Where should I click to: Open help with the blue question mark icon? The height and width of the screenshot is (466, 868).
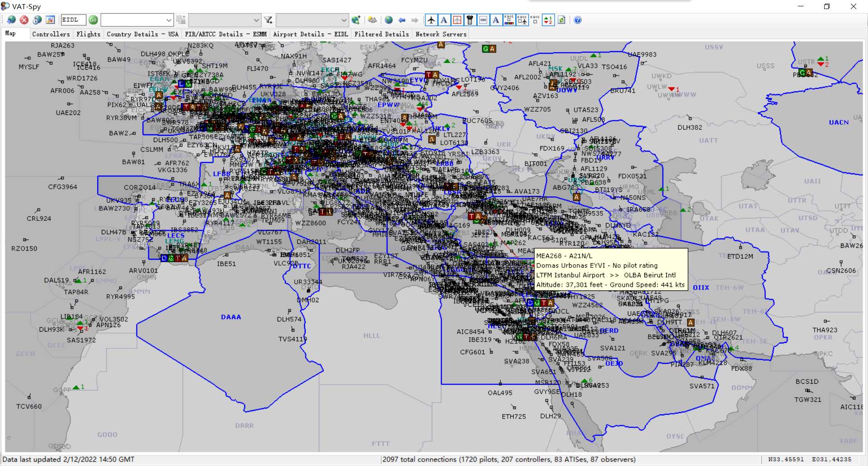coord(578,20)
